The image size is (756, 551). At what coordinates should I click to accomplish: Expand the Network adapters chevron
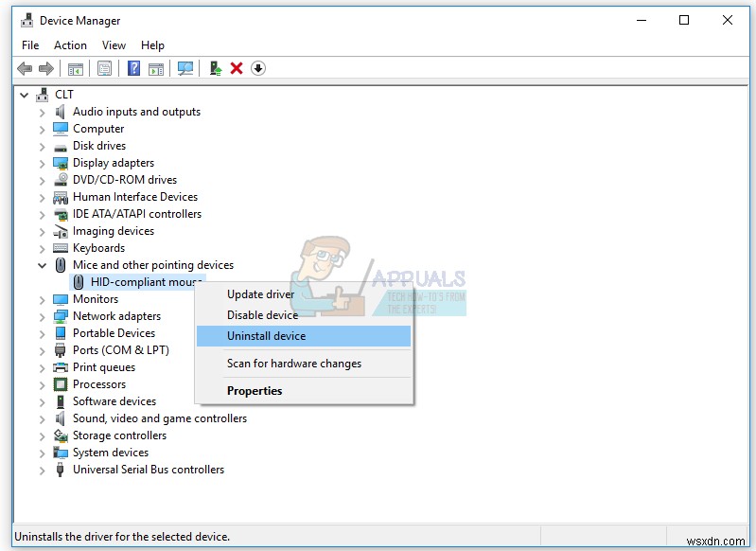coord(42,317)
